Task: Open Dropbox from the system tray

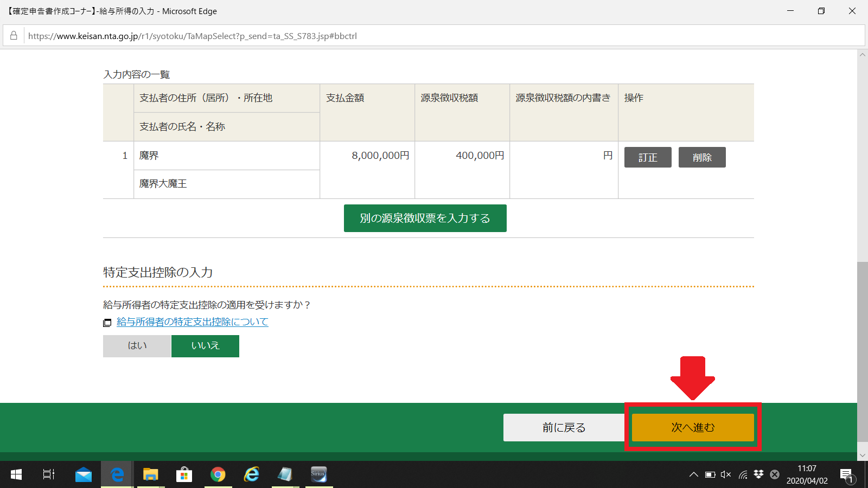Action: pos(757,474)
